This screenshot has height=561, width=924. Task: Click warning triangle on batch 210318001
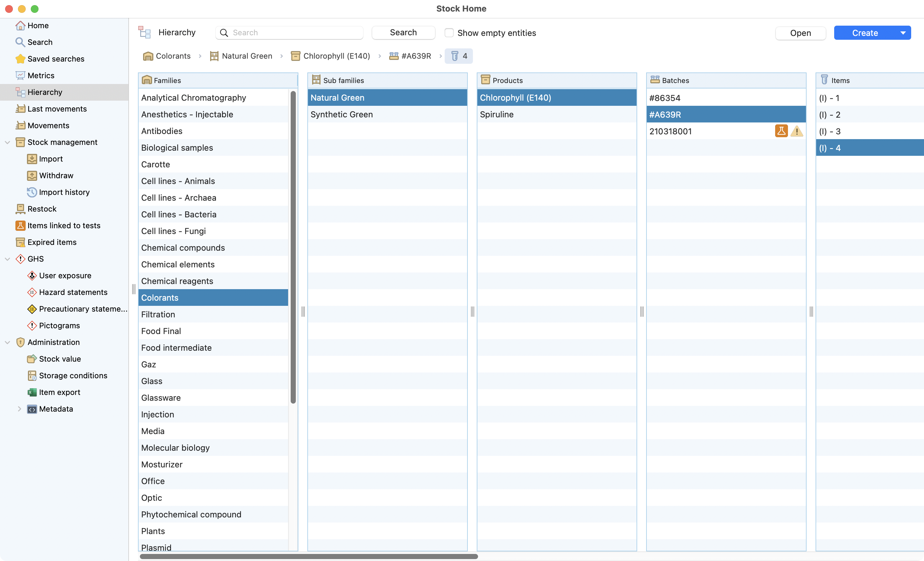click(x=797, y=131)
